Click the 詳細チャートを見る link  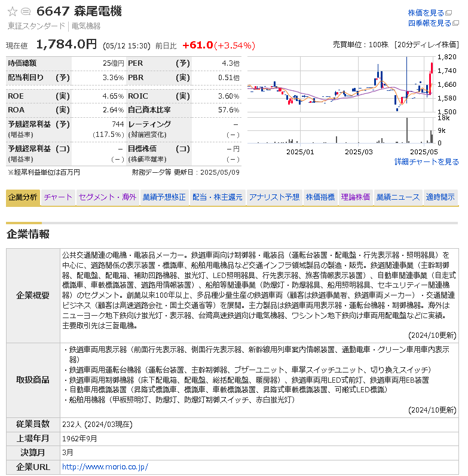click(x=426, y=162)
